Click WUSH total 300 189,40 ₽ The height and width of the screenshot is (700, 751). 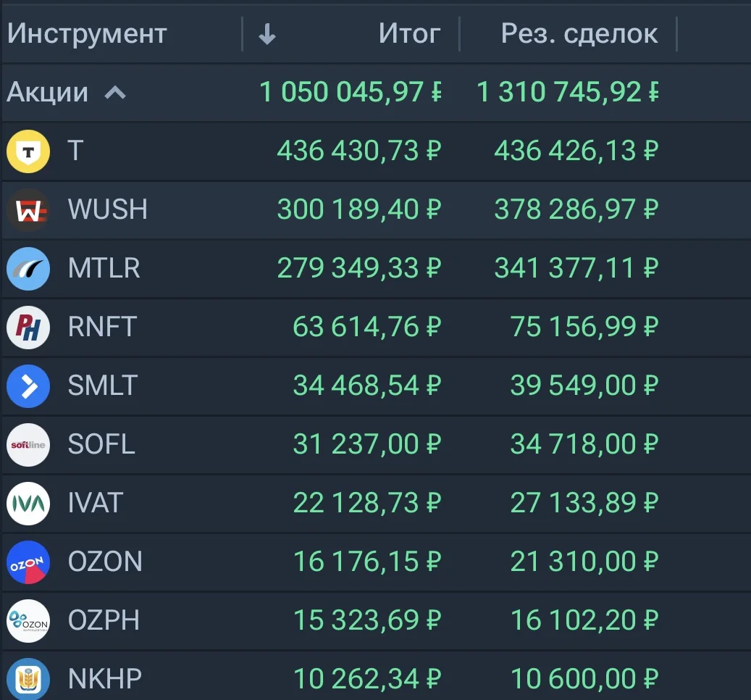click(358, 209)
